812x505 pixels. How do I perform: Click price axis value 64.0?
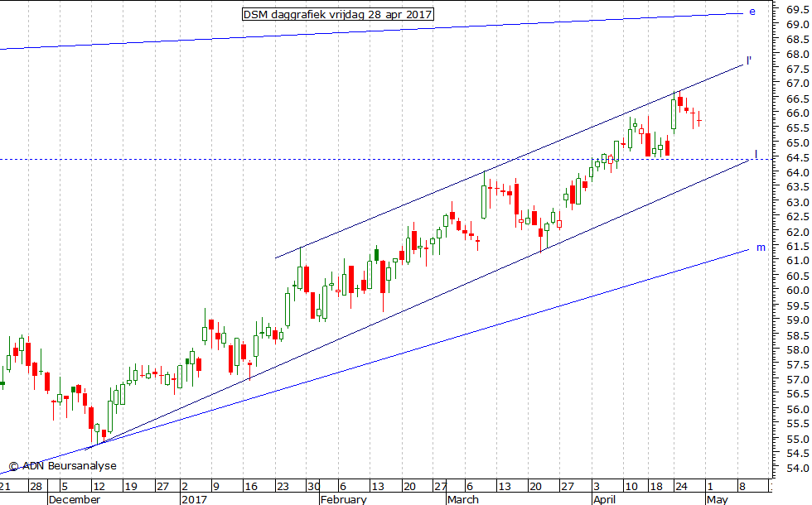coord(798,172)
